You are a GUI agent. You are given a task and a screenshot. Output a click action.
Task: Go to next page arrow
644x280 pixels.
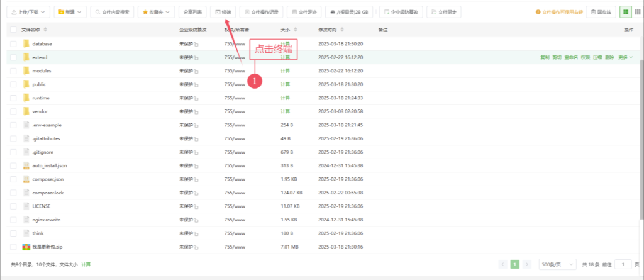point(527,264)
